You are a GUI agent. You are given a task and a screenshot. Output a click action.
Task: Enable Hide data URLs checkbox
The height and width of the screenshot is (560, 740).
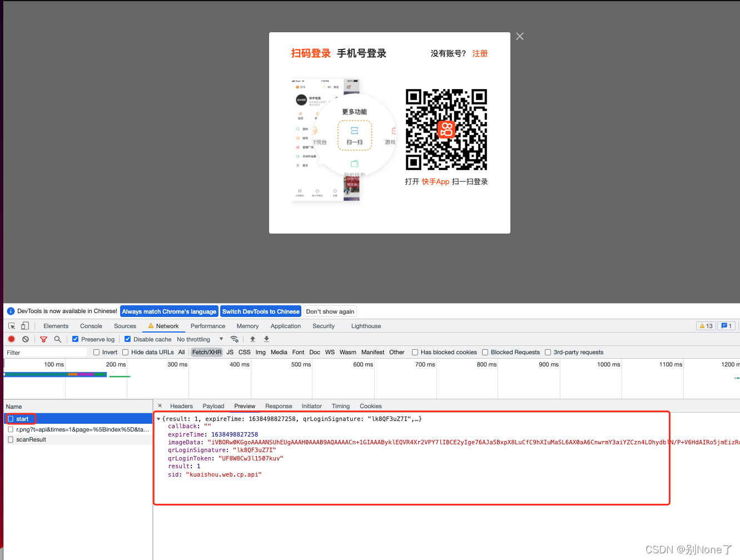[126, 352]
